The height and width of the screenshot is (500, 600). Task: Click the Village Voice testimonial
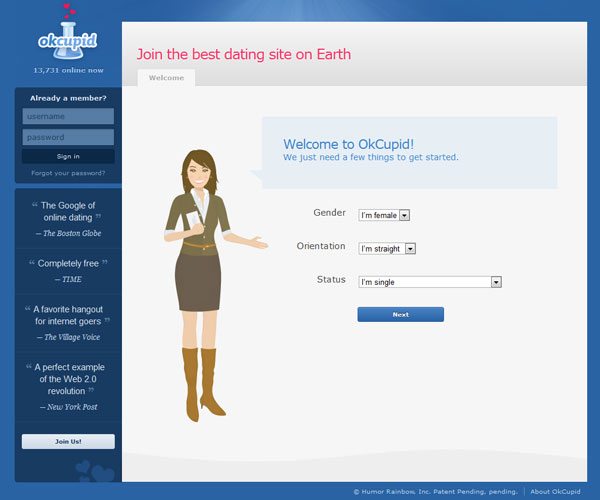pos(68,322)
